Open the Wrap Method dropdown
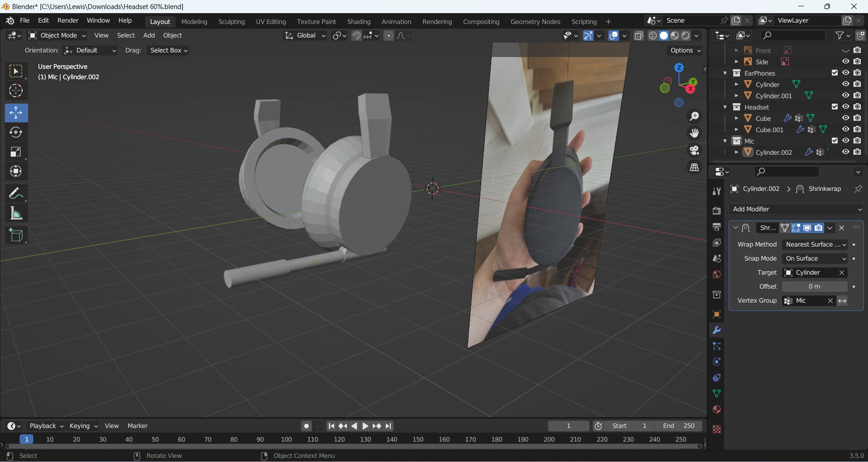 click(815, 244)
